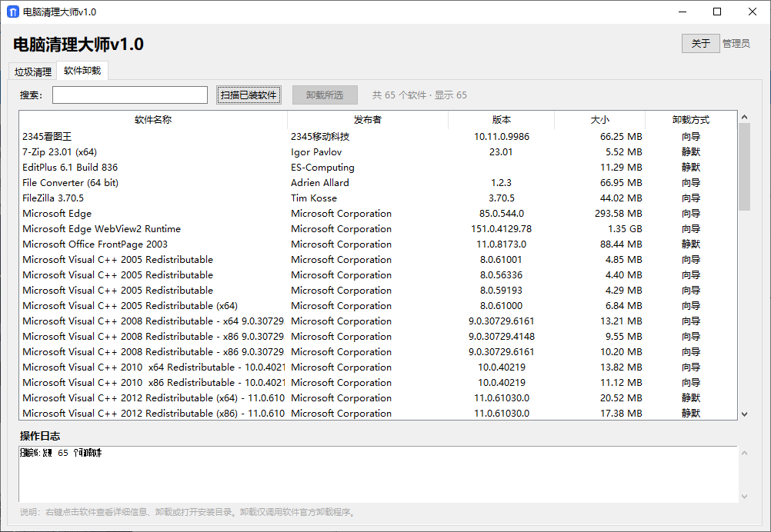Select the 7-Zip 23.01 (x64) row
The height and width of the screenshot is (532, 771).
click(x=379, y=151)
